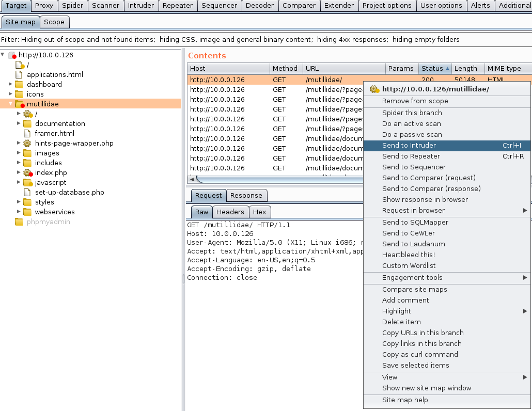Choose Send to Repeater
This screenshot has height=411, width=532.
447,156
